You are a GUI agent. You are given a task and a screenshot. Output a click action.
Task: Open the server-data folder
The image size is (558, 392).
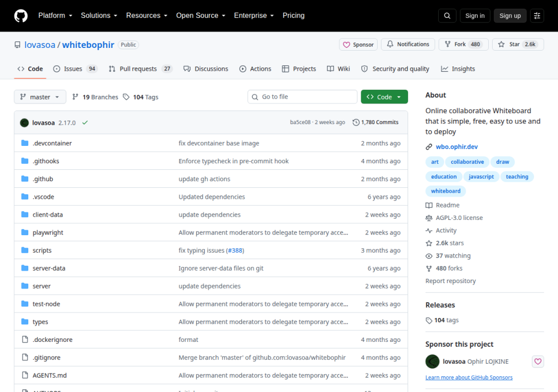48,268
